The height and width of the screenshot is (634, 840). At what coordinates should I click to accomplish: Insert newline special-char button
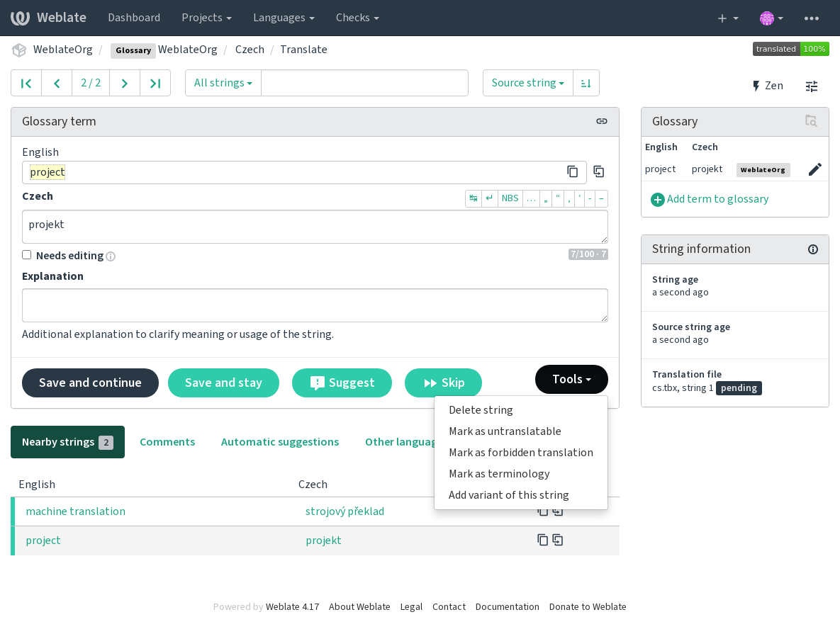tap(490, 198)
